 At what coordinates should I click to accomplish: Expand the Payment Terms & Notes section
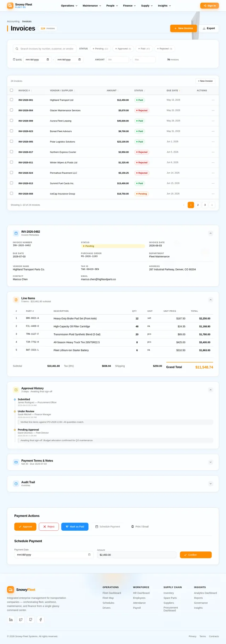click(x=210, y=462)
